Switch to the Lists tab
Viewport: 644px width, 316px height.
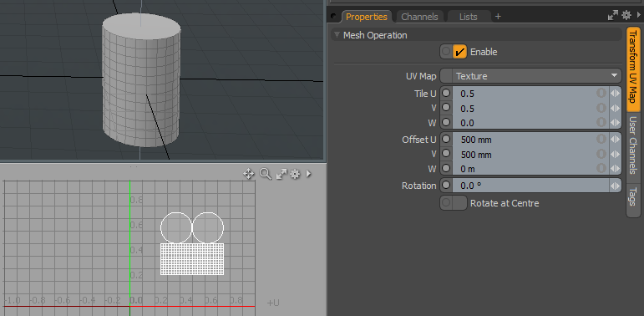(469, 17)
